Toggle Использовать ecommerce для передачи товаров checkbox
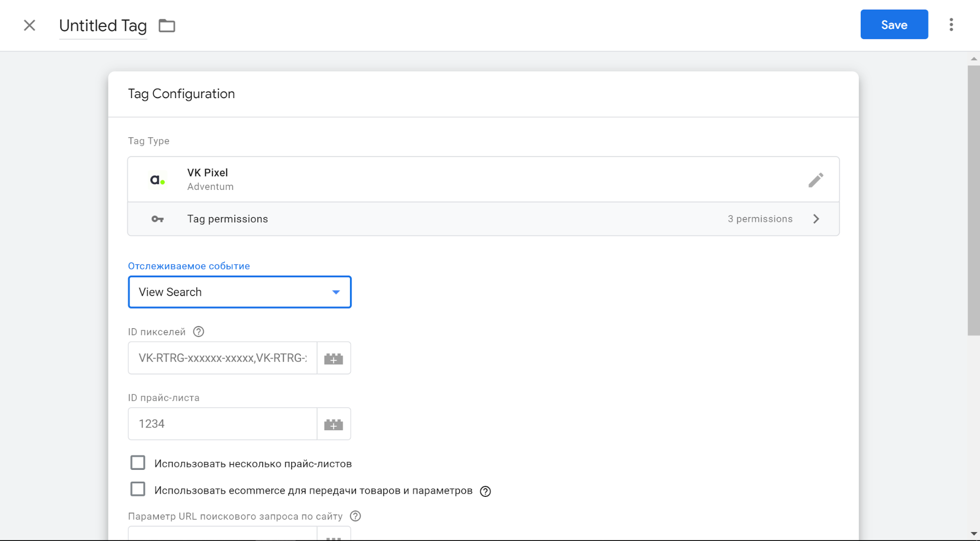 coord(138,489)
